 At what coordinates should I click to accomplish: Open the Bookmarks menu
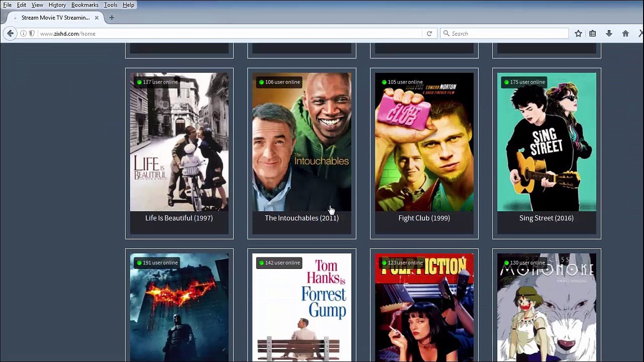[x=85, y=5]
